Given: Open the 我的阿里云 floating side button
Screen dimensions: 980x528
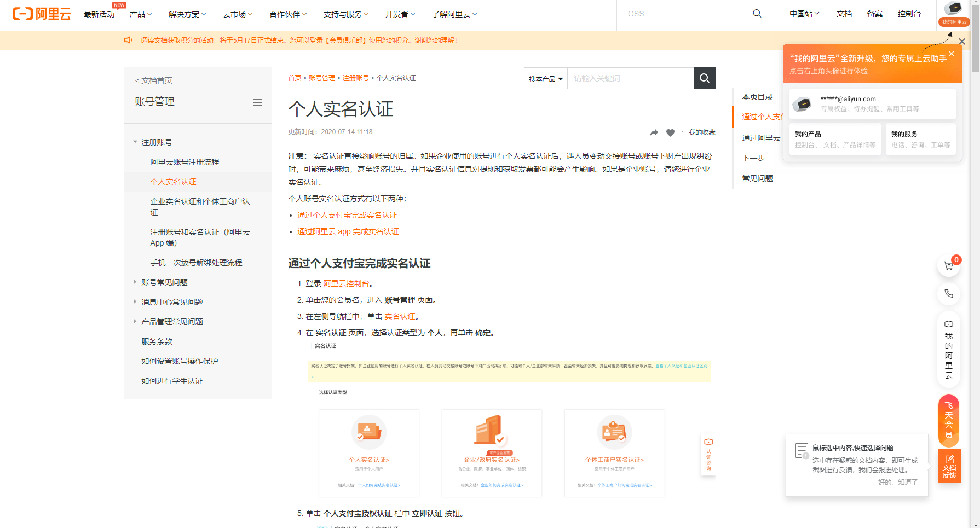Looking at the screenshot, I should 949,349.
